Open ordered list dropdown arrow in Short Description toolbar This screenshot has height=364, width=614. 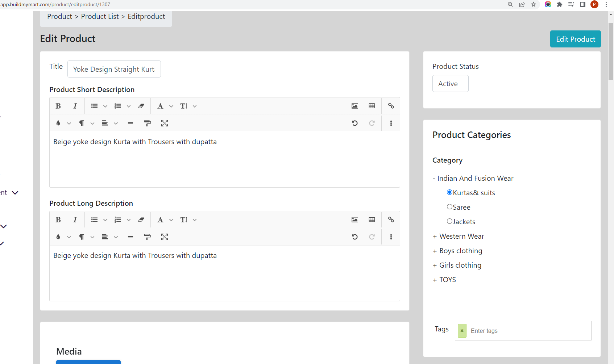coord(129,106)
